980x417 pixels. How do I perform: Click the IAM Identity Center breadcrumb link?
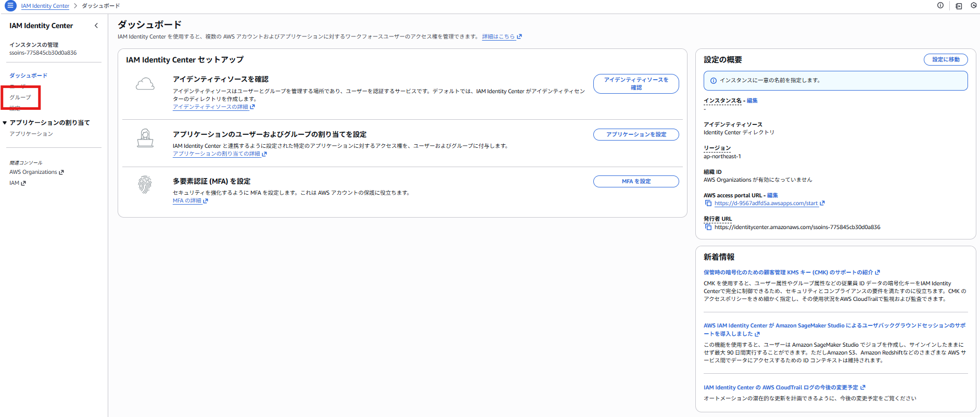[45, 6]
